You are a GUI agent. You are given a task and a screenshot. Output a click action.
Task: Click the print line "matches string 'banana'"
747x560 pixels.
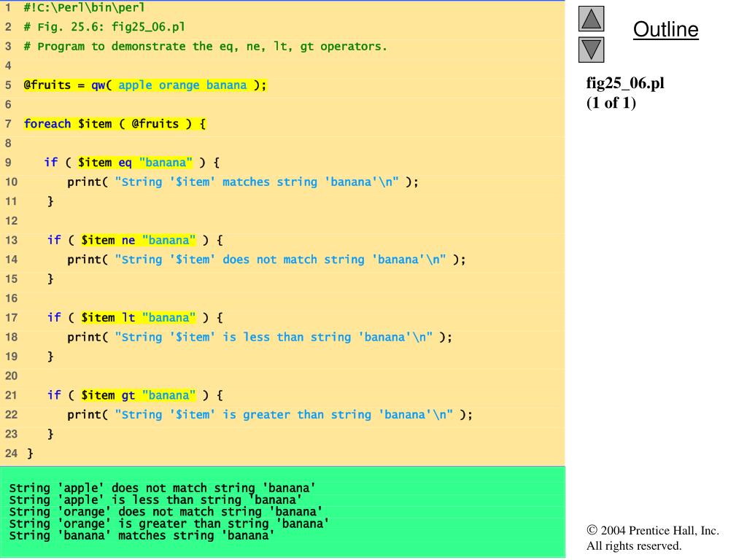pyautogui.click(x=243, y=182)
